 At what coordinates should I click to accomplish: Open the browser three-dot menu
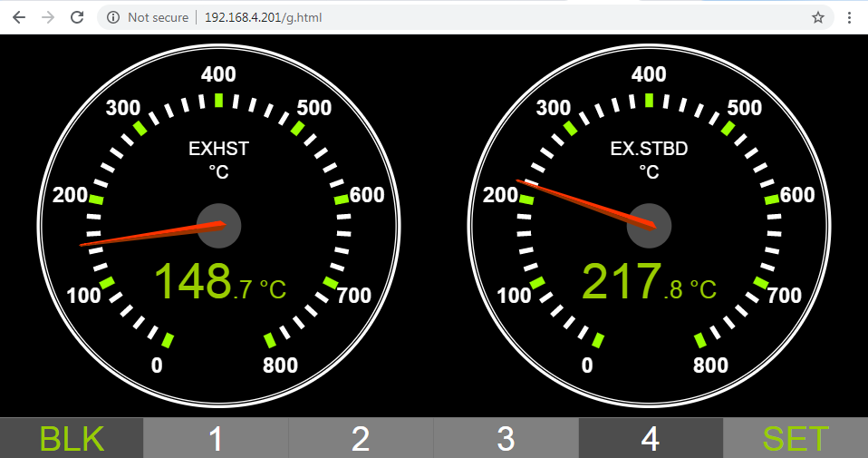point(849,17)
